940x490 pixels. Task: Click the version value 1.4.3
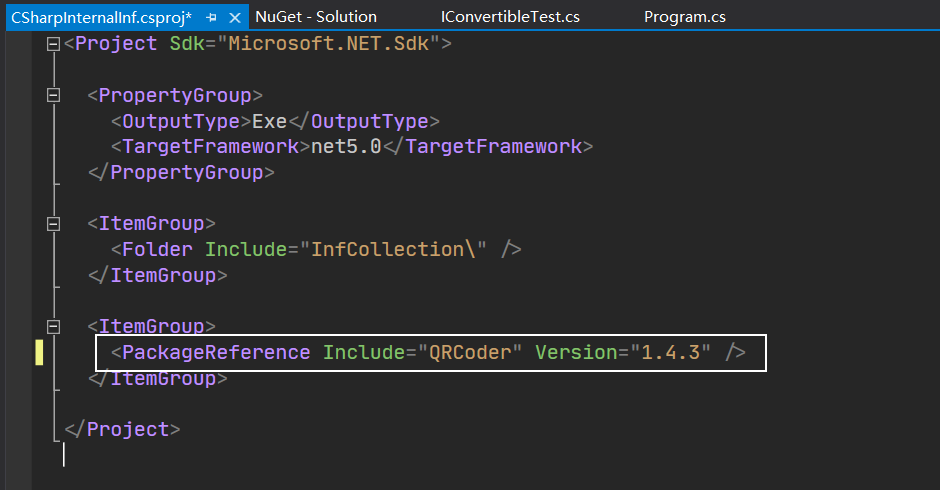[670, 352]
